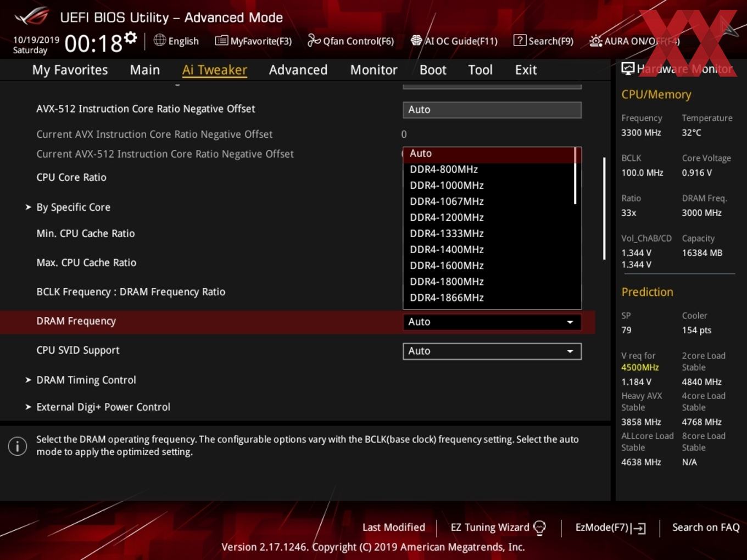The image size is (747, 560).
Task: Click the info icon beside help text
Action: (18, 446)
